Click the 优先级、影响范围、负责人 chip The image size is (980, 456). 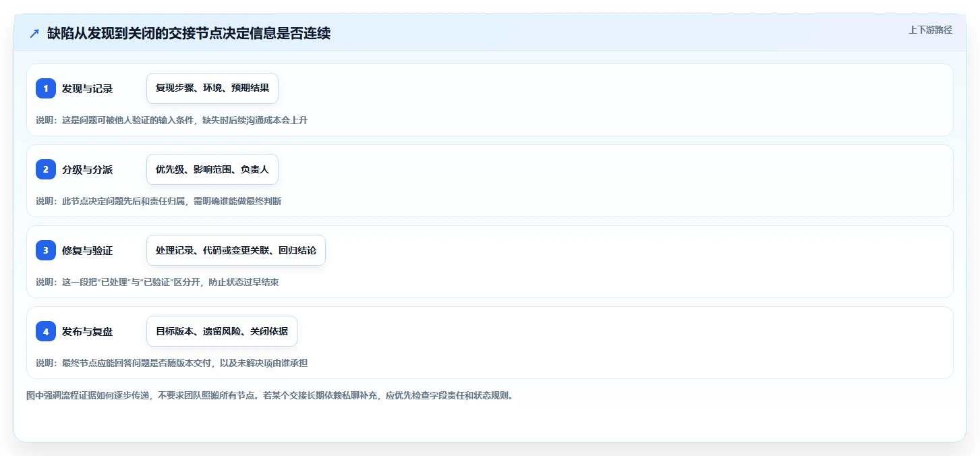(212, 169)
